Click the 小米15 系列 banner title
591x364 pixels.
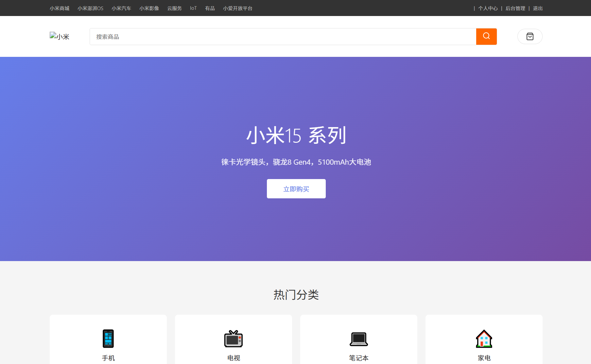(296, 135)
